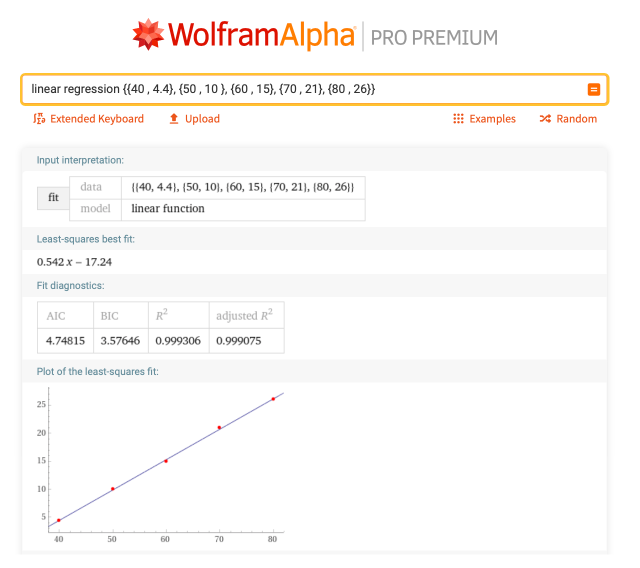Image resolution: width=640 pixels, height=568 pixels.
Task: Click the result '0.542 x – 17.24'
Action: pos(74,262)
